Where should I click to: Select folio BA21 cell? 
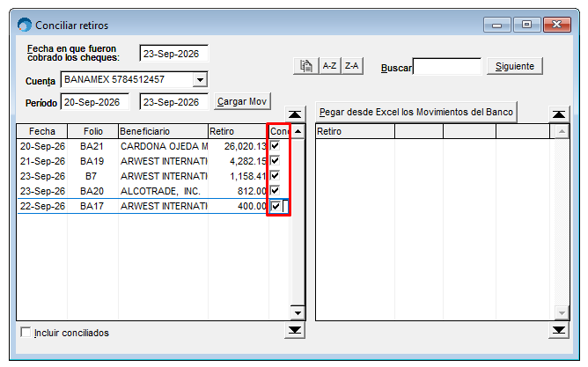coord(92,146)
